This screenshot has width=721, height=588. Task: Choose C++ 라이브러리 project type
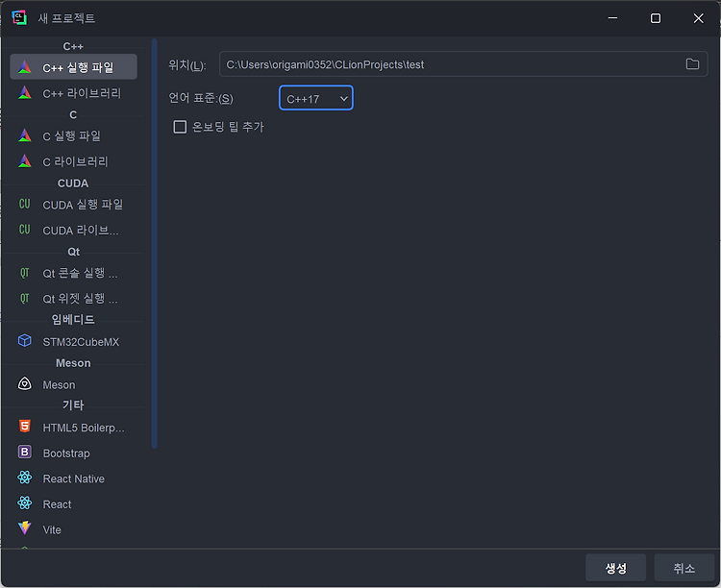coord(74,93)
